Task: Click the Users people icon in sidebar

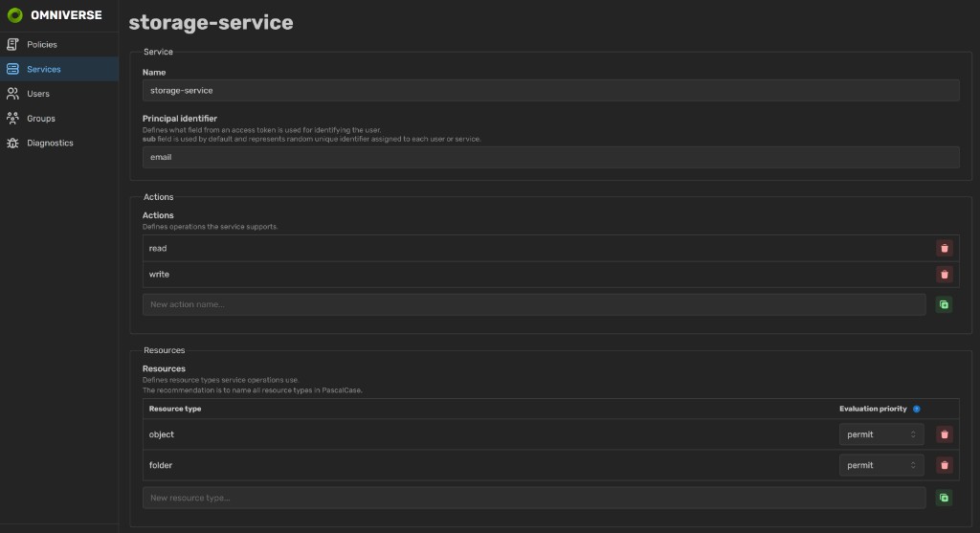Action: click(12, 94)
